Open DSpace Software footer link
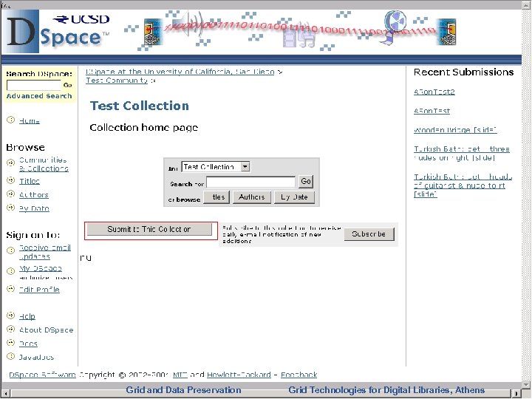The height and width of the screenshot is (399, 532). coord(42,375)
